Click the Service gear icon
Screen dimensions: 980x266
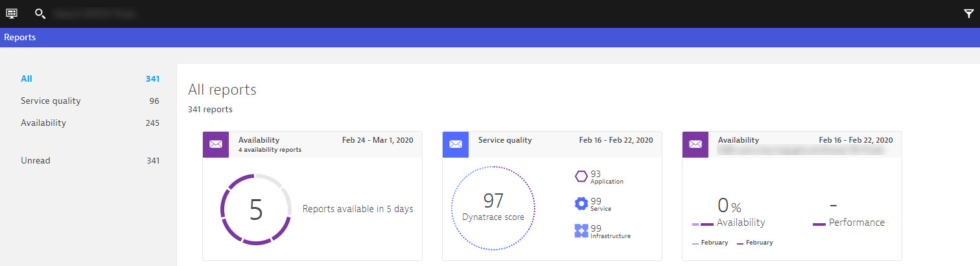coord(581,203)
